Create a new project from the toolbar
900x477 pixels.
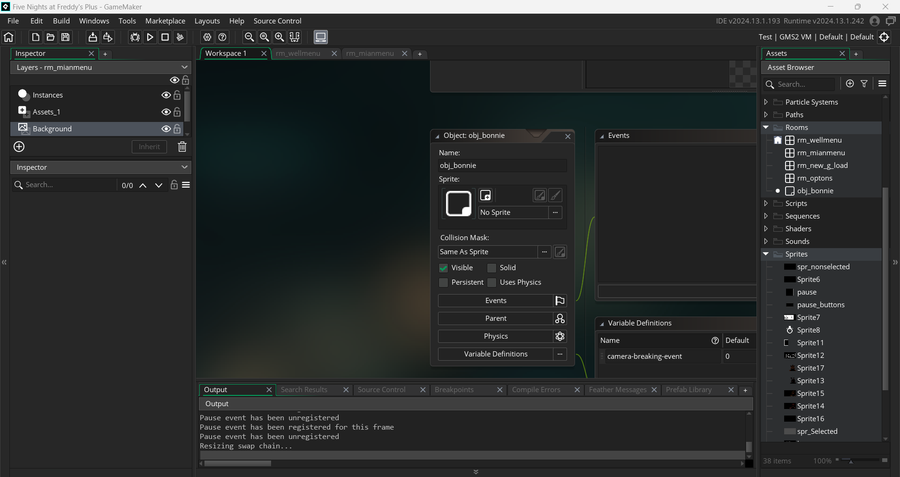(x=36, y=37)
